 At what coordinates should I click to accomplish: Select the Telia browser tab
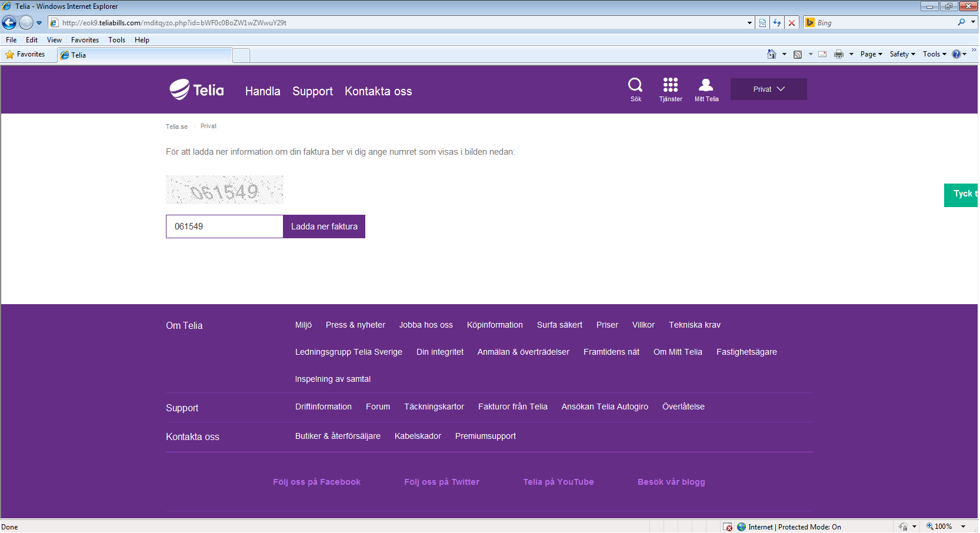[x=145, y=55]
